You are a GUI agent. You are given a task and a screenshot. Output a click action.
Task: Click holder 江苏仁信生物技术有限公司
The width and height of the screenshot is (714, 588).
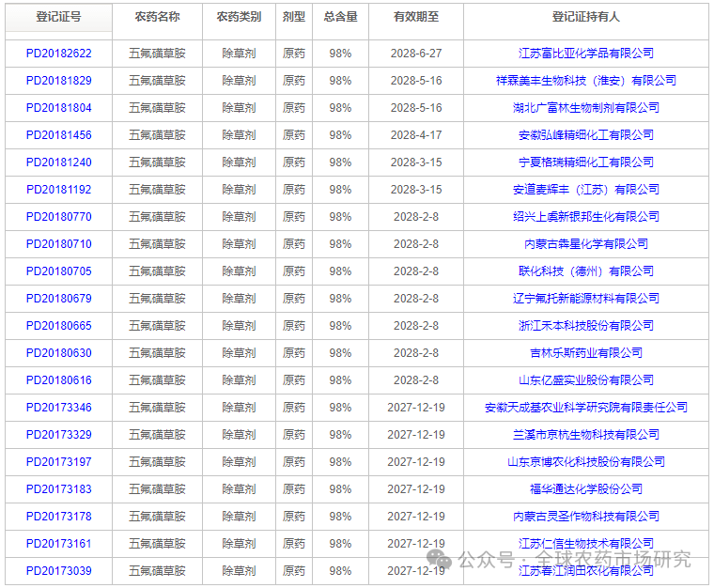[586, 544]
